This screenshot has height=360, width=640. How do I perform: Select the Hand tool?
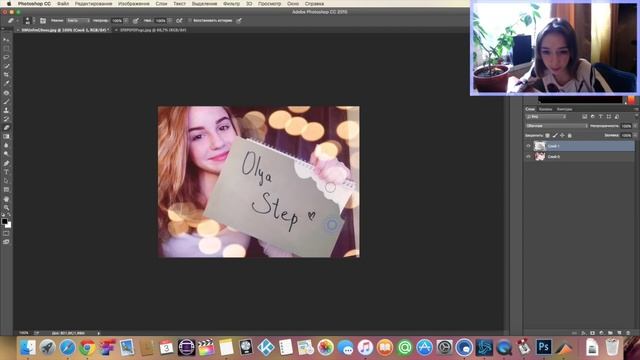[6, 199]
